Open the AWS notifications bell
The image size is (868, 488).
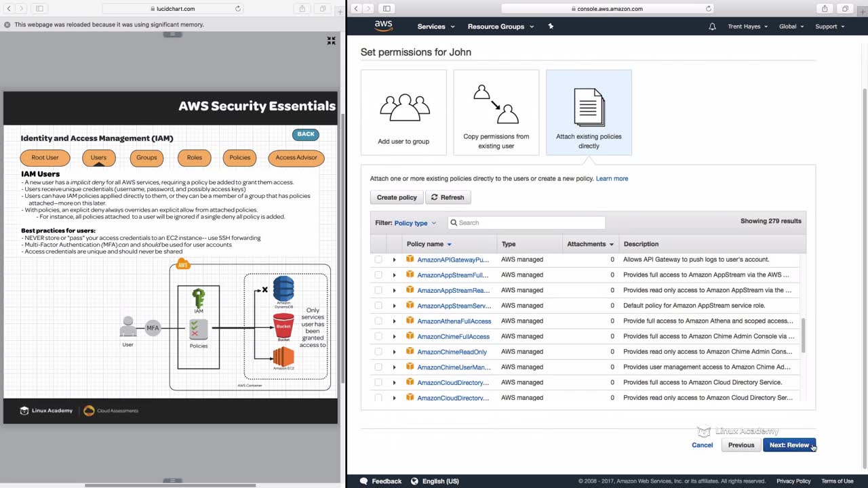712,26
